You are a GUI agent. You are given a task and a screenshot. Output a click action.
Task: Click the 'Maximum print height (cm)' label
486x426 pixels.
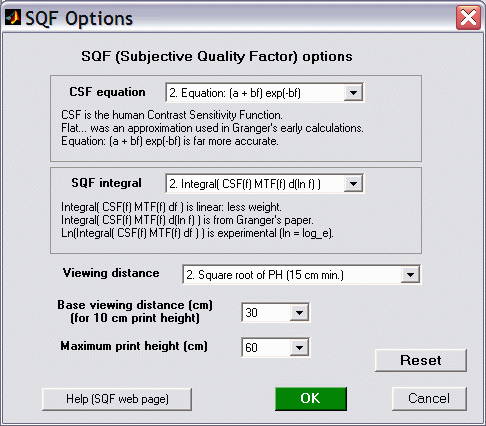pos(134,346)
